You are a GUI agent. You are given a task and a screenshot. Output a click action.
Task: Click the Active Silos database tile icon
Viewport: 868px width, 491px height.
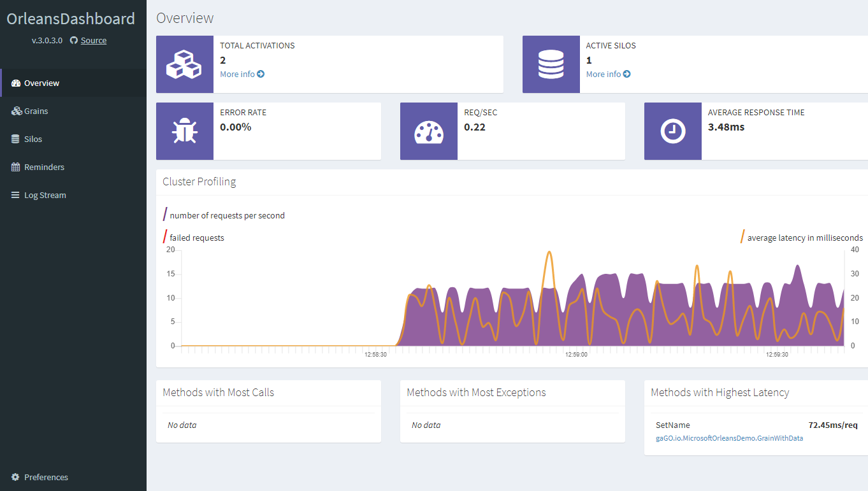tap(551, 64)
